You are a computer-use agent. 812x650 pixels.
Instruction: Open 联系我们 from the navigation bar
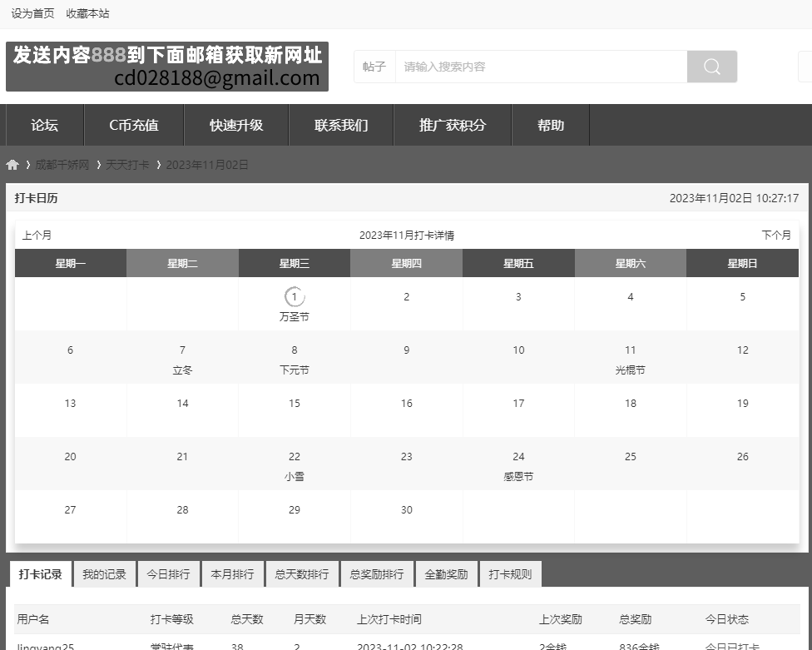341,125
